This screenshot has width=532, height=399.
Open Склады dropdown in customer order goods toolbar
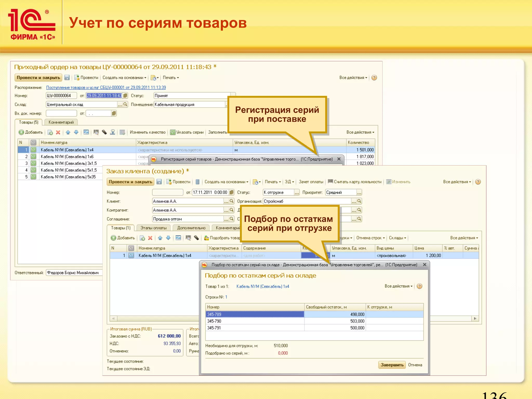[397, 238]
